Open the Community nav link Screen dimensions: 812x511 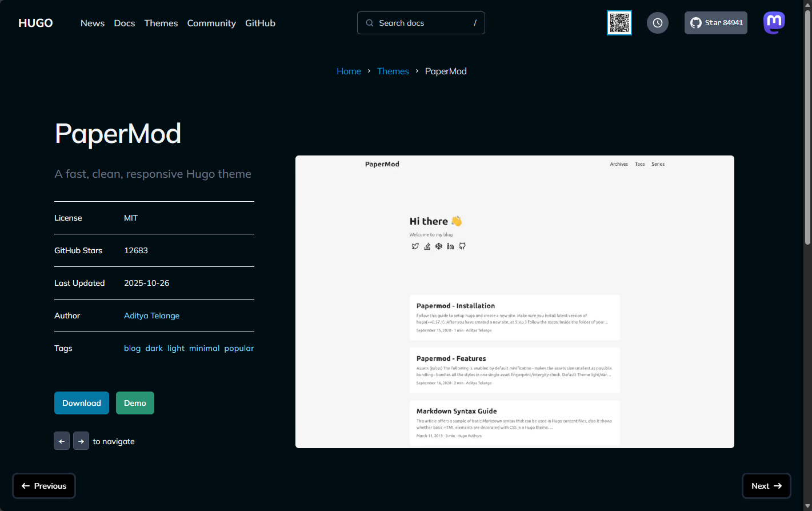211,23
